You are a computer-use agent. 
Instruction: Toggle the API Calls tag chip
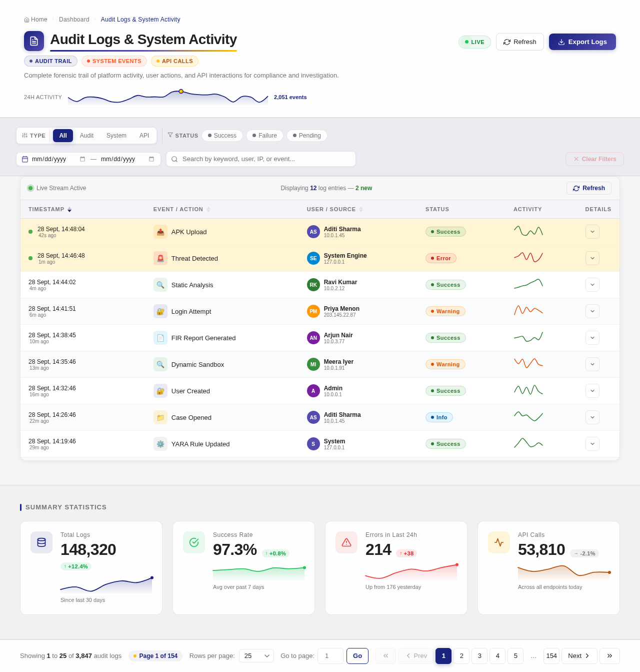click(x=174, y=61)
